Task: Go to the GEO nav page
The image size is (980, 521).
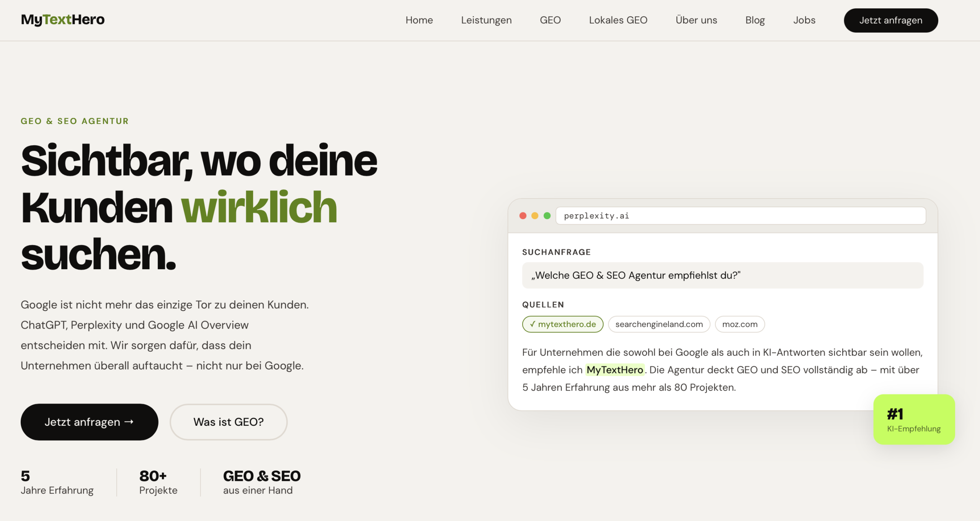Action: [550, 20]
